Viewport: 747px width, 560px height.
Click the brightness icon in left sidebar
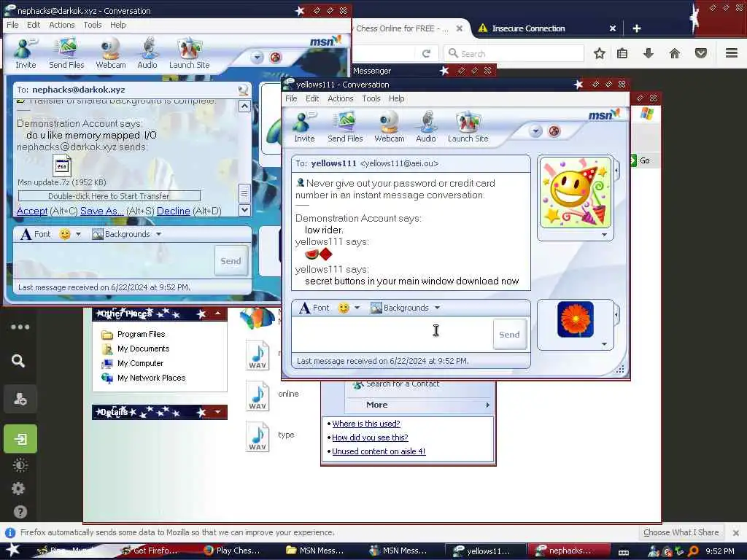[20, 464]
